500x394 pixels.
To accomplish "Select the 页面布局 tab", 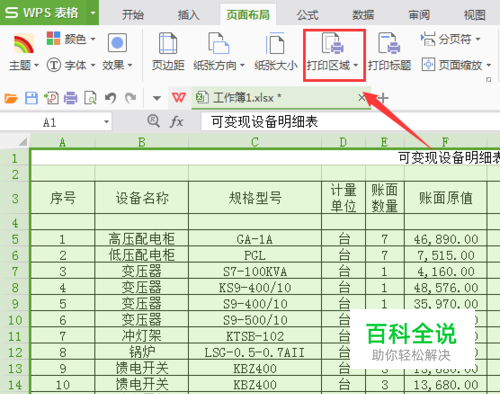I will (x=248, y=15).
